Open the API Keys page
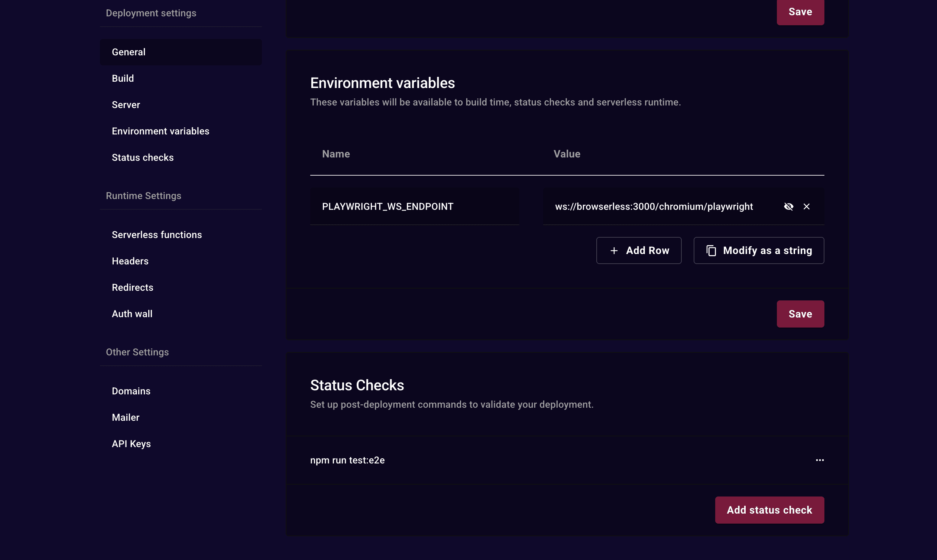This screenshot has height=560, width=937. pyautogui.click(x=131, y=444)
